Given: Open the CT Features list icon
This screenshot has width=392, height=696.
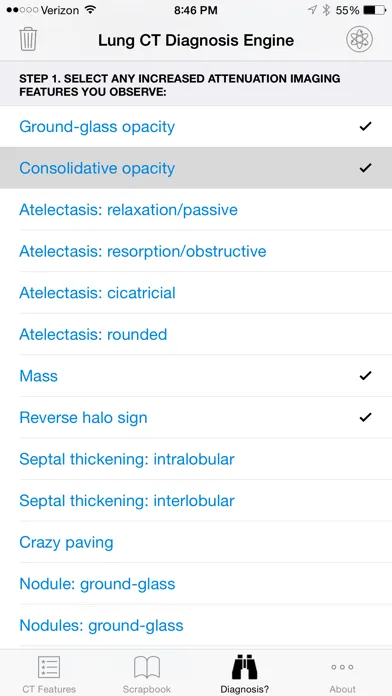Looking at the screenshot, I should click(x=49, y=667).
